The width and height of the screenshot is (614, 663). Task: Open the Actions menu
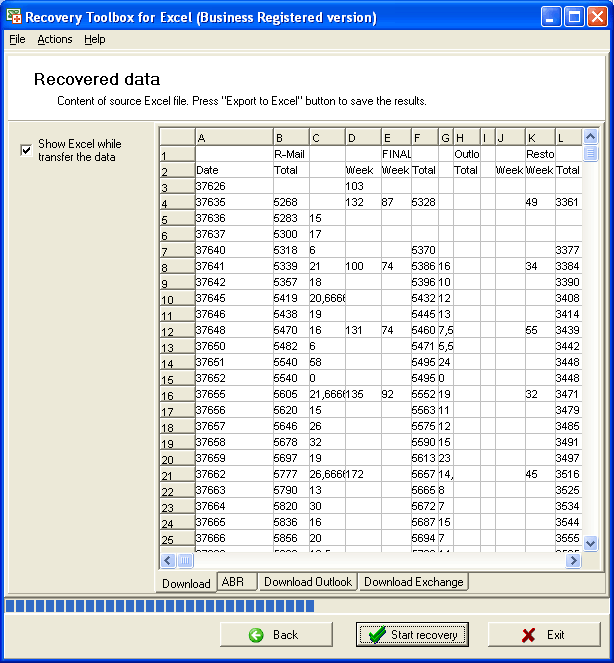(55, 39)
